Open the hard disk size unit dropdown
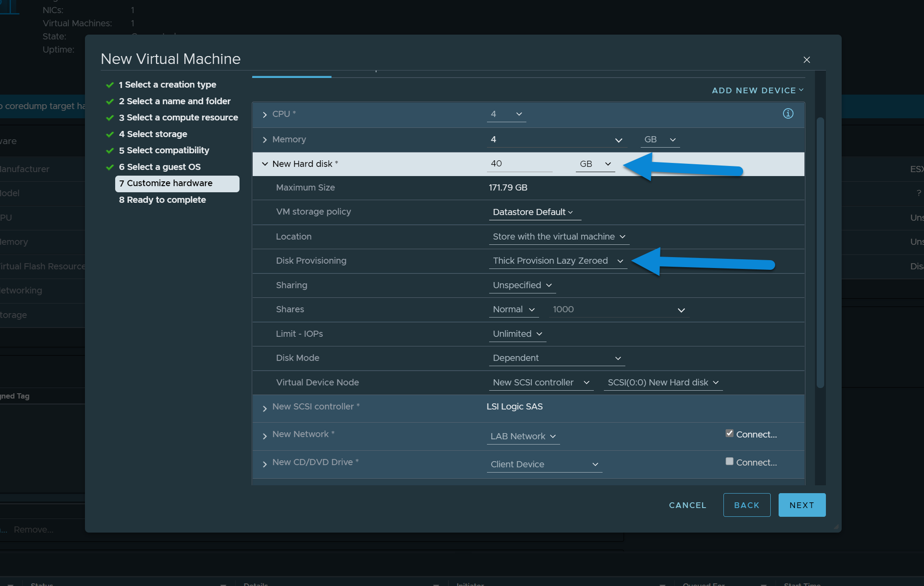The width and height of the screenshot is (924, 586). (595, 164)
